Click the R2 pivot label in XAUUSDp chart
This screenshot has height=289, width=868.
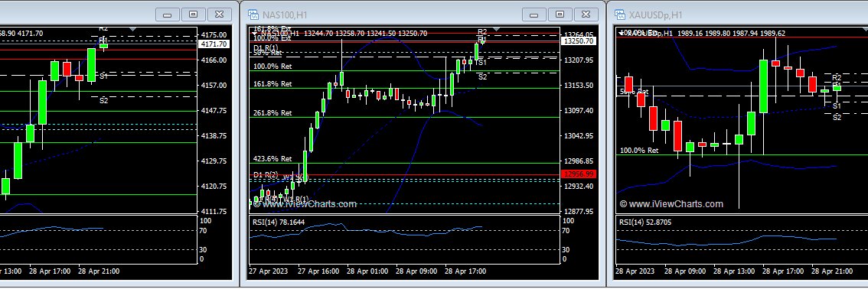[x=837, y=77]
